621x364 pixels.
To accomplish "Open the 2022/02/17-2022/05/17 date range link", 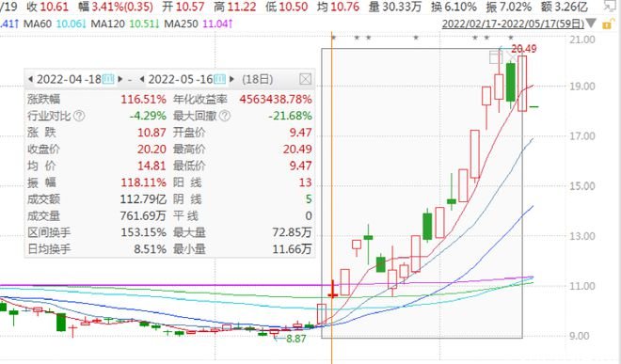I will (x=513, y=24).
